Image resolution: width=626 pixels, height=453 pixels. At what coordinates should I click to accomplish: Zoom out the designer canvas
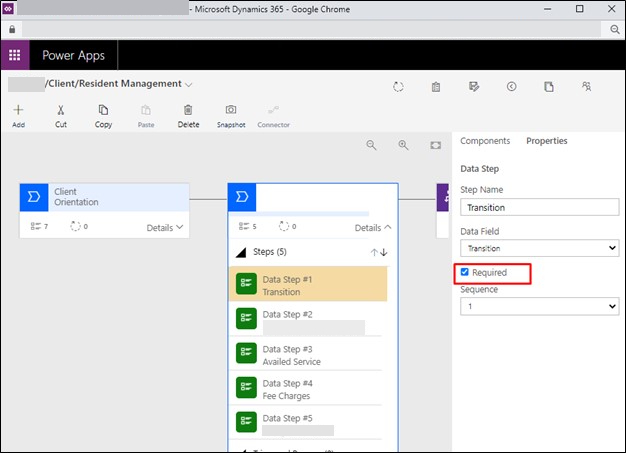pyautogui.click(x=371, y=145)
